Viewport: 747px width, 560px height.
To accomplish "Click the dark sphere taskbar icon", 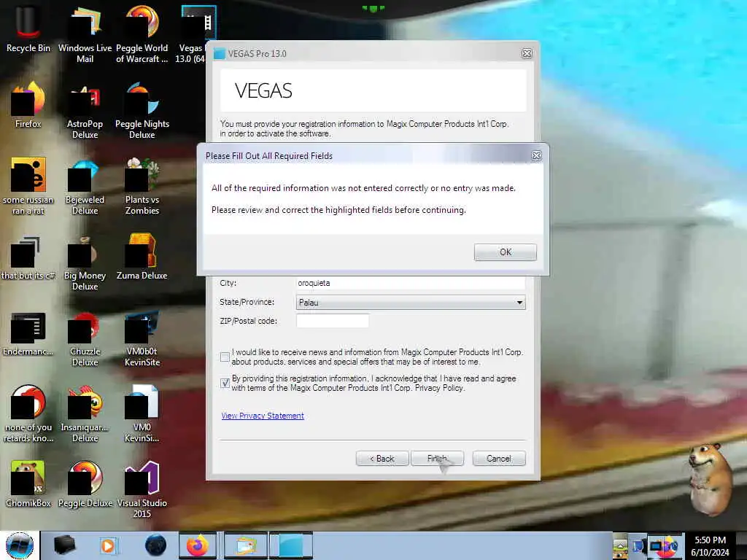I will [x=155, y=545].
